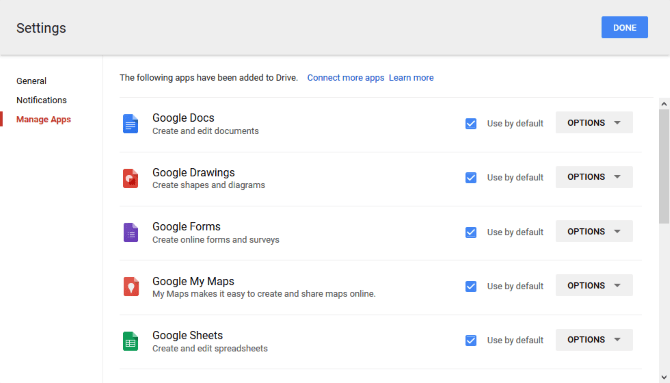Open Options dropdown for Google Docs

[594, 123]
